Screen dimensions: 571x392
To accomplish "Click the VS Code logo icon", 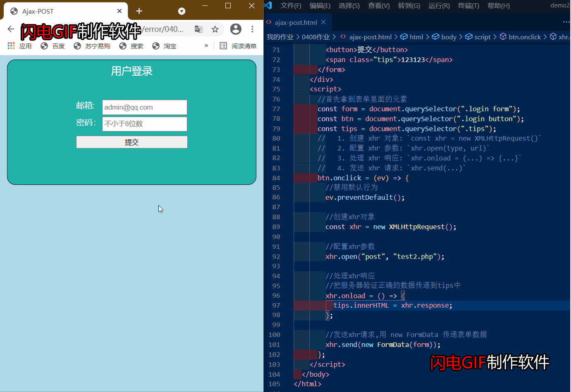I will pyautogui.click(x=268, y=5).
